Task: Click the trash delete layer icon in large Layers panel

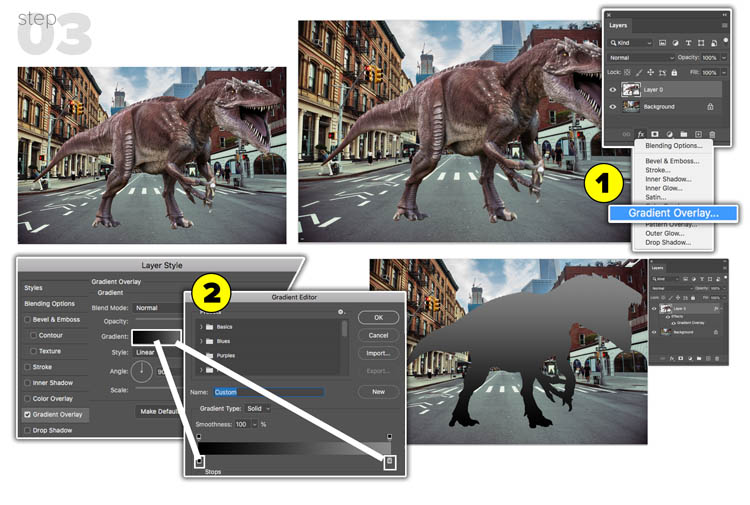Action: (712, 134)
